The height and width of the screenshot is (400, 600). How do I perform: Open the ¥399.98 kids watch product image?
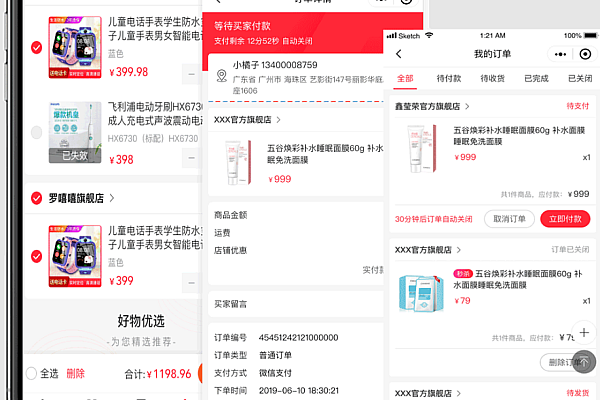click(x=75, y=47)
